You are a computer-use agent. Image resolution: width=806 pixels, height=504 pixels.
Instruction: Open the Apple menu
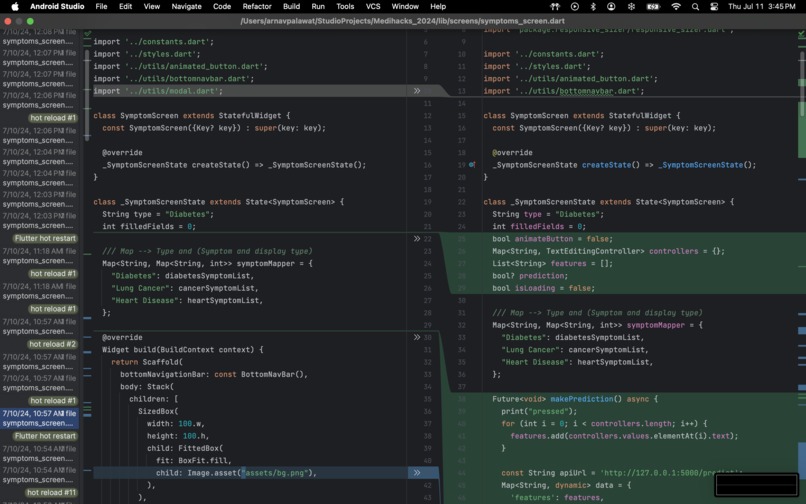(15, 6)
